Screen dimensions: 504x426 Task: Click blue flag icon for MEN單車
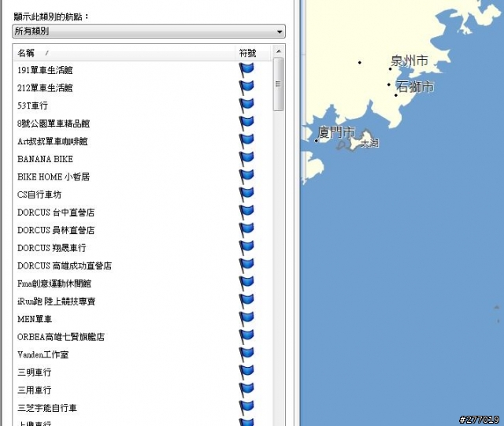246,319
